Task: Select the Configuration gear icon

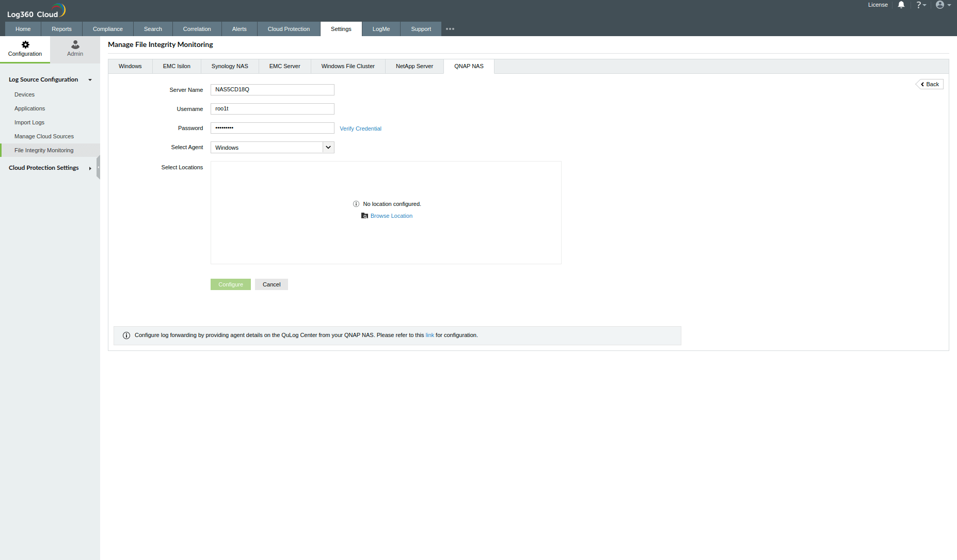Action: click(x=25, y=45)
